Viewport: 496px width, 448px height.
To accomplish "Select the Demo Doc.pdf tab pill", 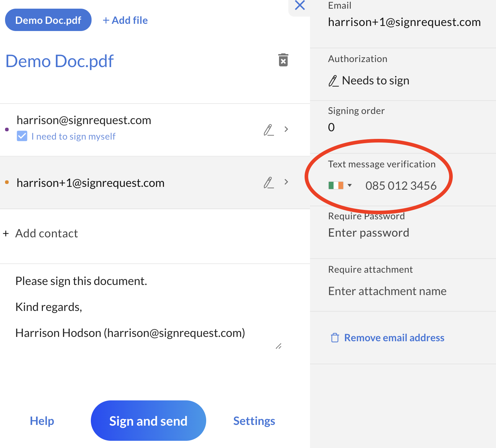I will tap(48, 20).
